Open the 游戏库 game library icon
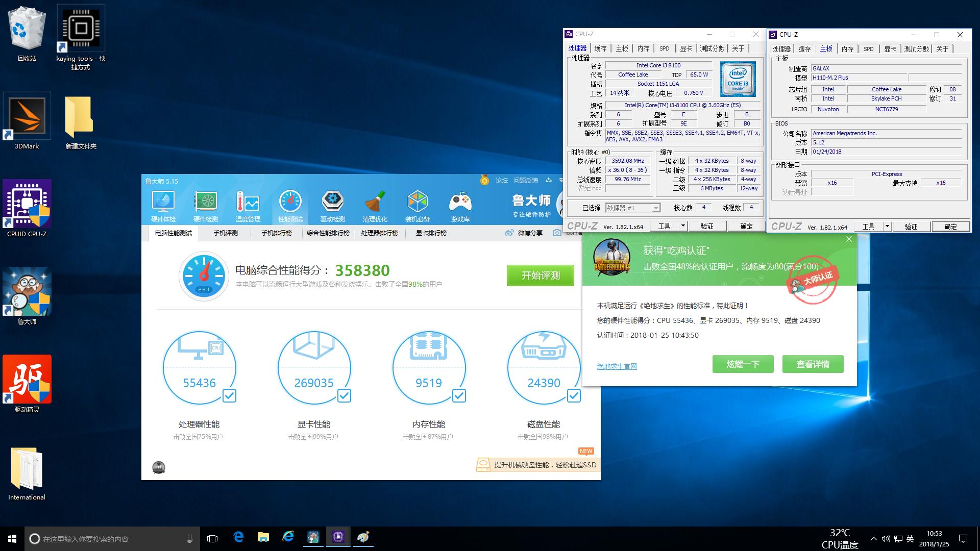The width and height of the screenshot is (980, 551). click(x=460, y=204)
